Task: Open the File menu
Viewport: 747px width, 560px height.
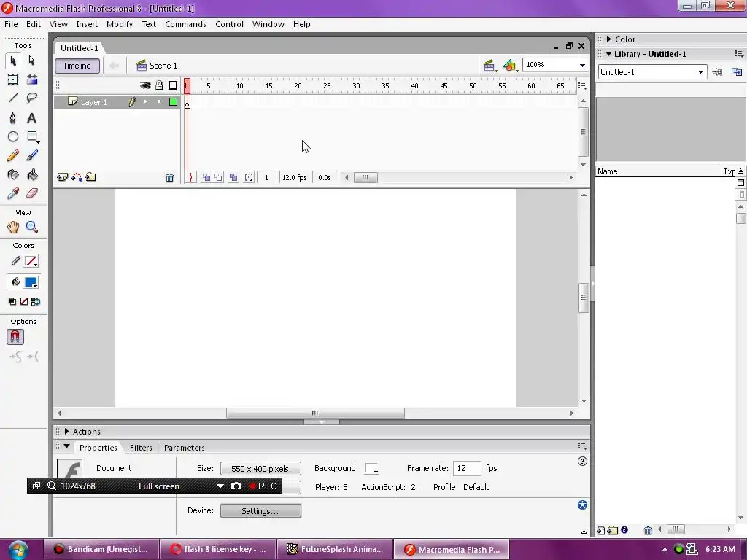Action: (x=11, y=24)
